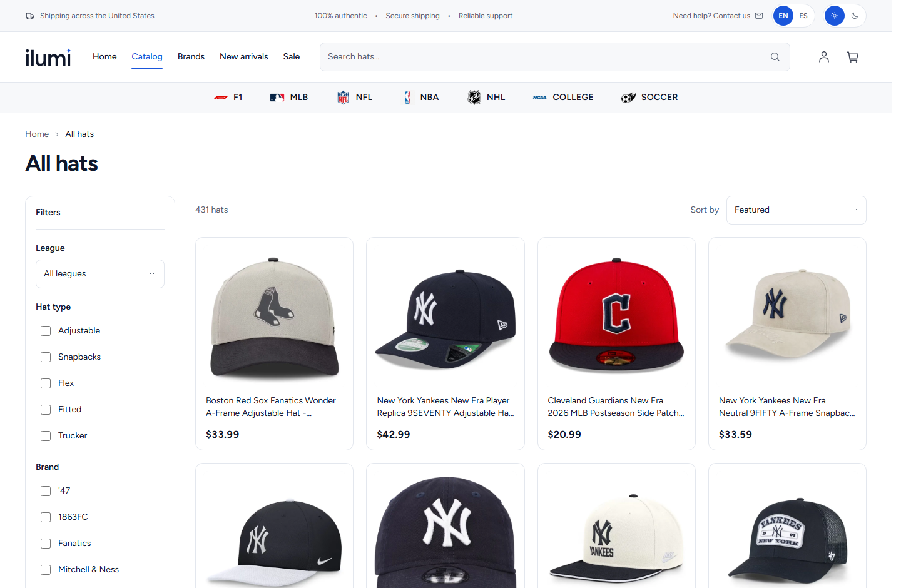
Task: Open the Featured sort dropdown
Action: [796, 210]
